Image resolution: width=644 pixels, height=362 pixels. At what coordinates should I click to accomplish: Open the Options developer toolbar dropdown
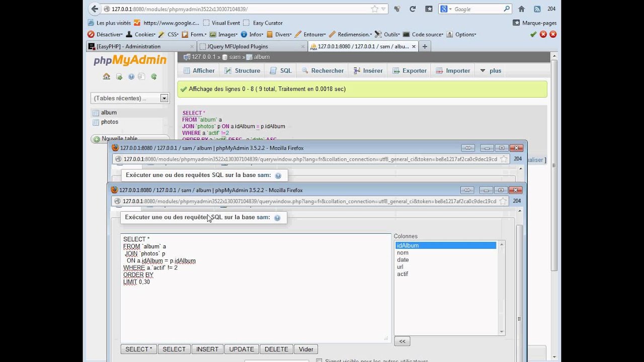(461, 34)
